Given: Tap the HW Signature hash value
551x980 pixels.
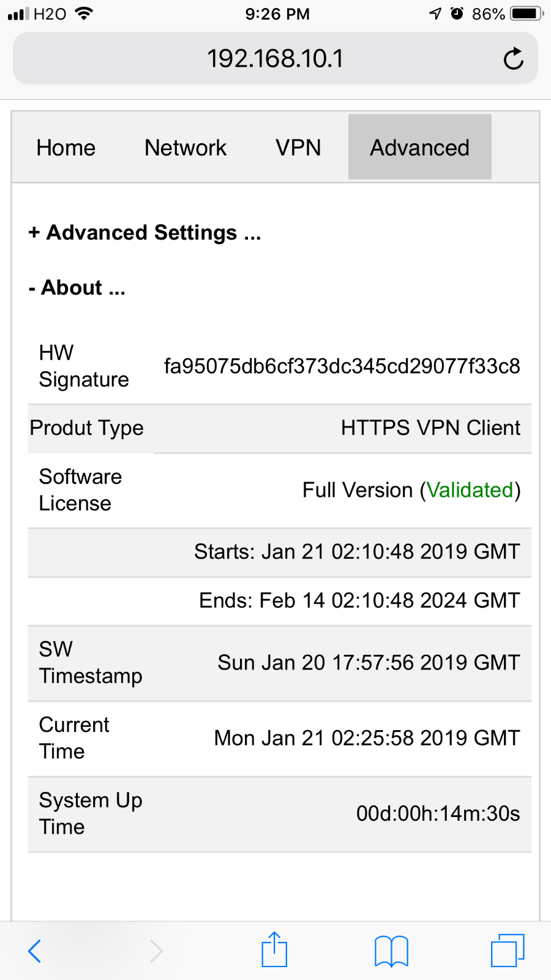Looking at the screenshot, I should (342, 366).
